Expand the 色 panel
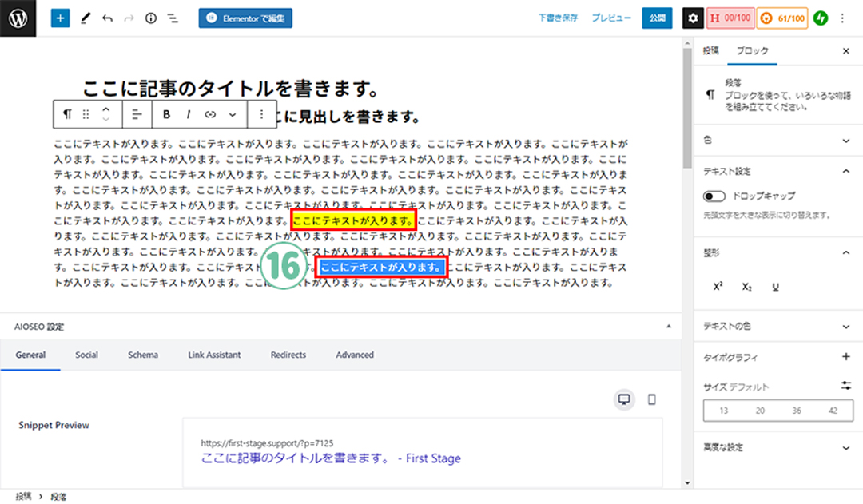The image size is (863, 504). click(846, 140)
